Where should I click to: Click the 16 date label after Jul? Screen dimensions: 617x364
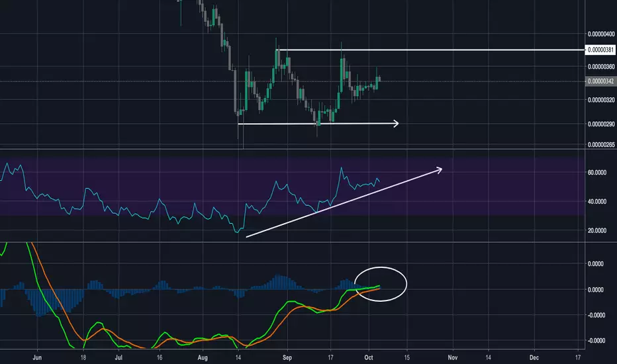point(159,357)
